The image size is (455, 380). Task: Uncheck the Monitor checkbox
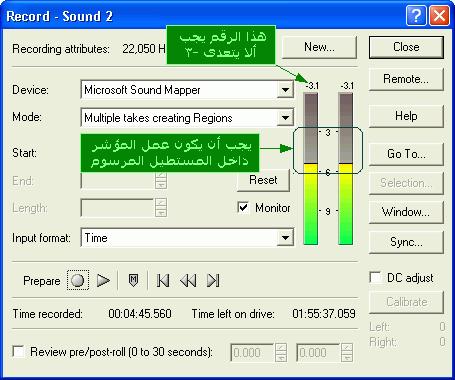(x=243, y=207)
